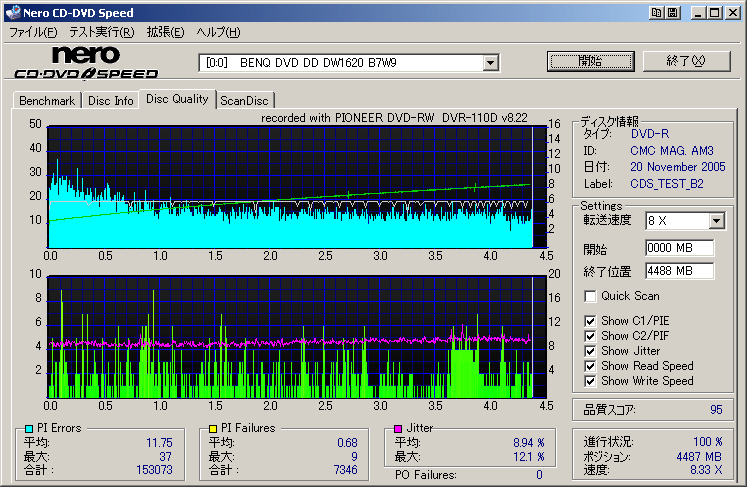747x487 pixels.
Task: Click the disc ID CMC MAG. AM3
Action: [x=672, y=151]
